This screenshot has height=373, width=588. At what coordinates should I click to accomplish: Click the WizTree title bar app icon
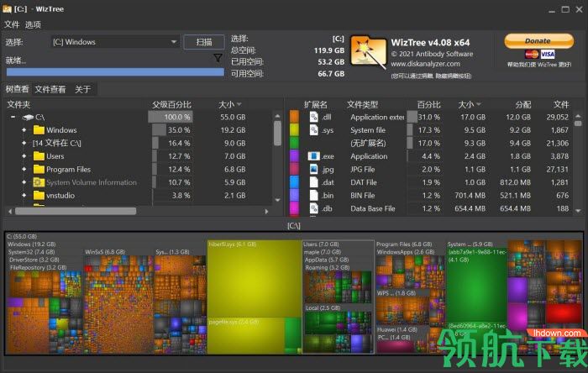tap(7, 9)
